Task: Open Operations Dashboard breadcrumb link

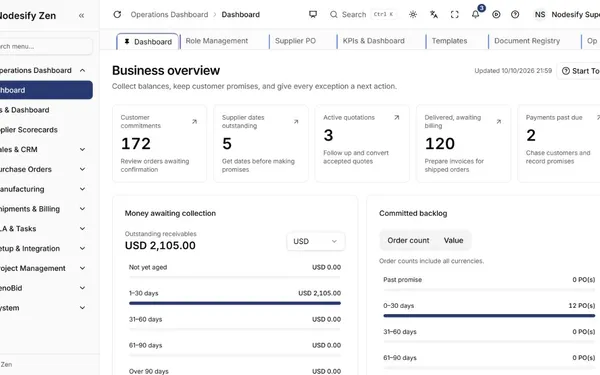Action: coord(169,15)
